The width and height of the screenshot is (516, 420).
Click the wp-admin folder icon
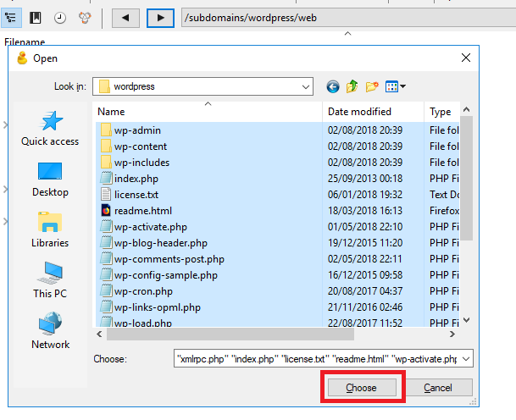coord(106,130)
